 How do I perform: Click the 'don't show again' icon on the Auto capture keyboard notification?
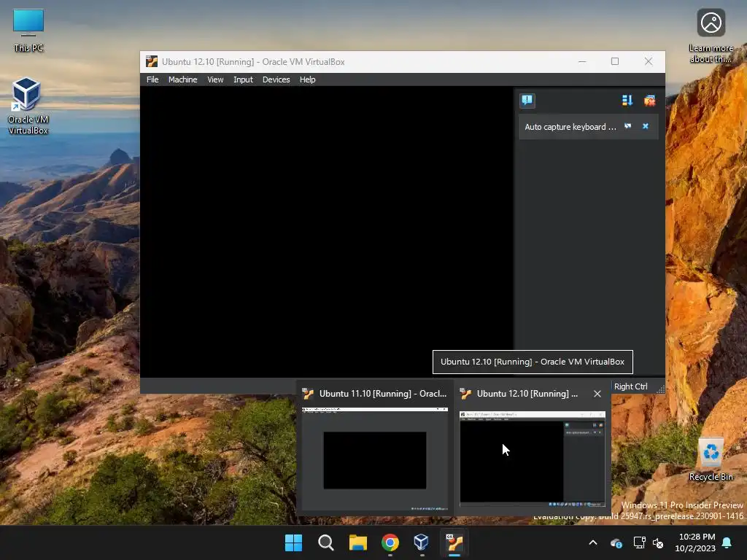[x=628, y=126]
